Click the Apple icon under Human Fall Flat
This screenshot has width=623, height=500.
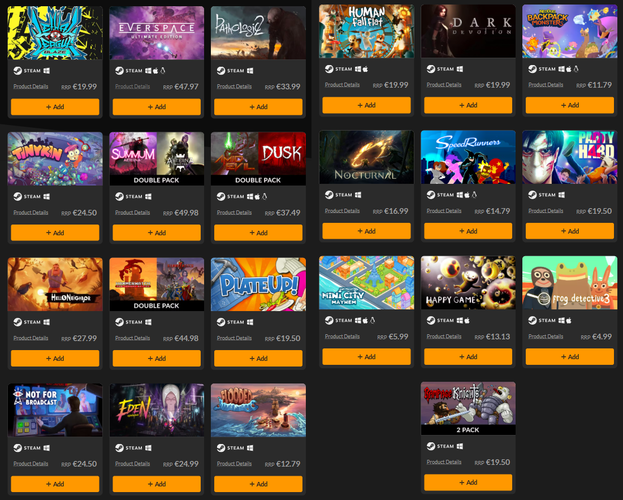(365, 69)
